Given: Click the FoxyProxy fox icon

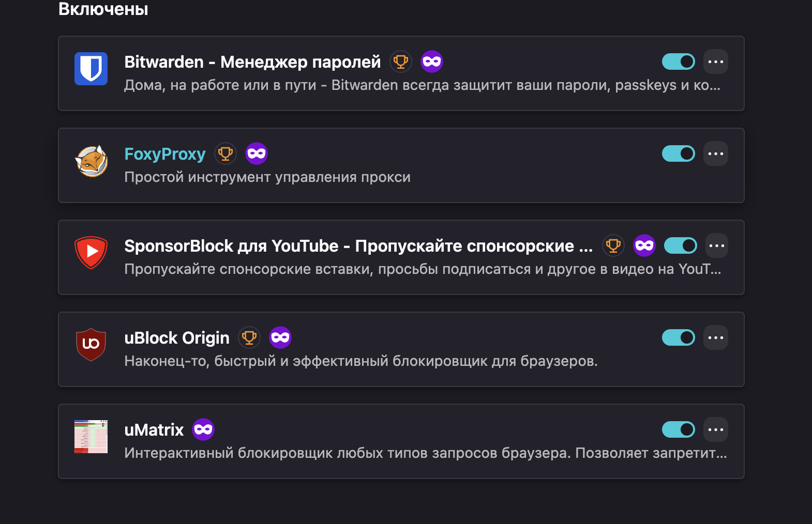Looking at the screenshot, I should click(91, 161).
